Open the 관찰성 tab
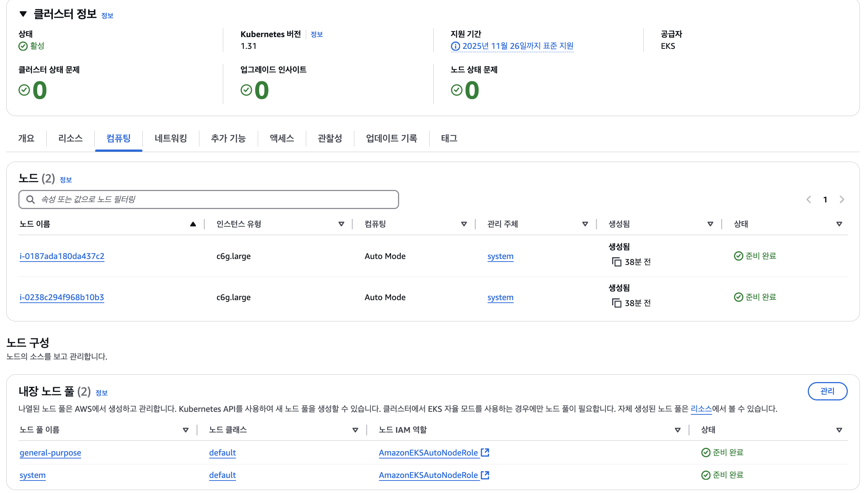The image size is (868, 493). tap(330, 138)
